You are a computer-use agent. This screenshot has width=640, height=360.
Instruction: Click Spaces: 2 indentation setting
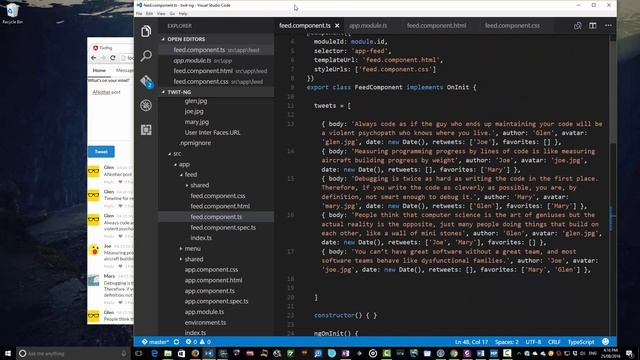(x=507, y=342)
